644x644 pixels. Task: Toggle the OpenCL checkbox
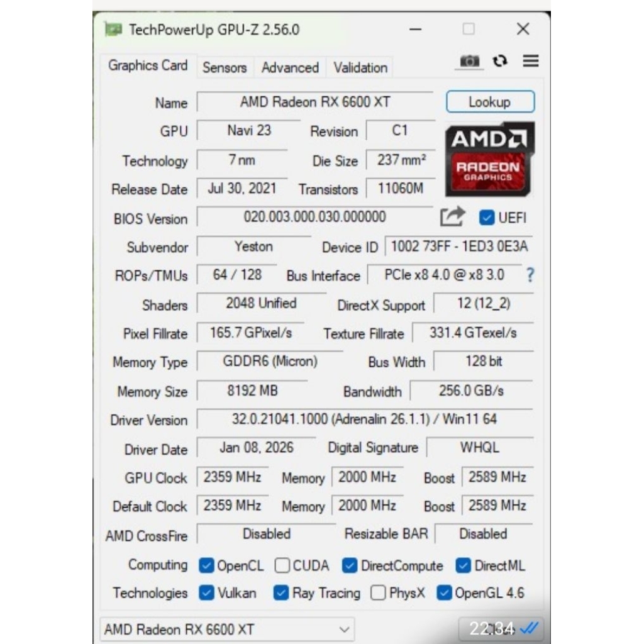tap(206, 565)
